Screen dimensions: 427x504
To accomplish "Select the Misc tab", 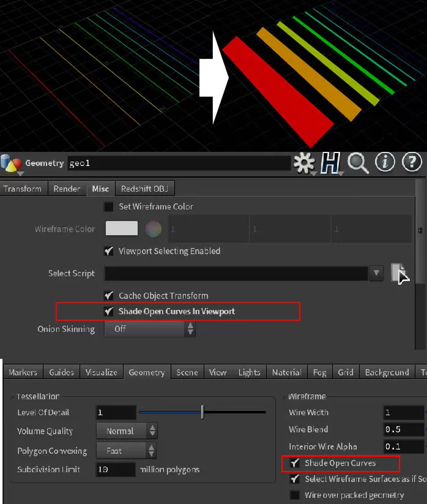I will tap(100, 189).
